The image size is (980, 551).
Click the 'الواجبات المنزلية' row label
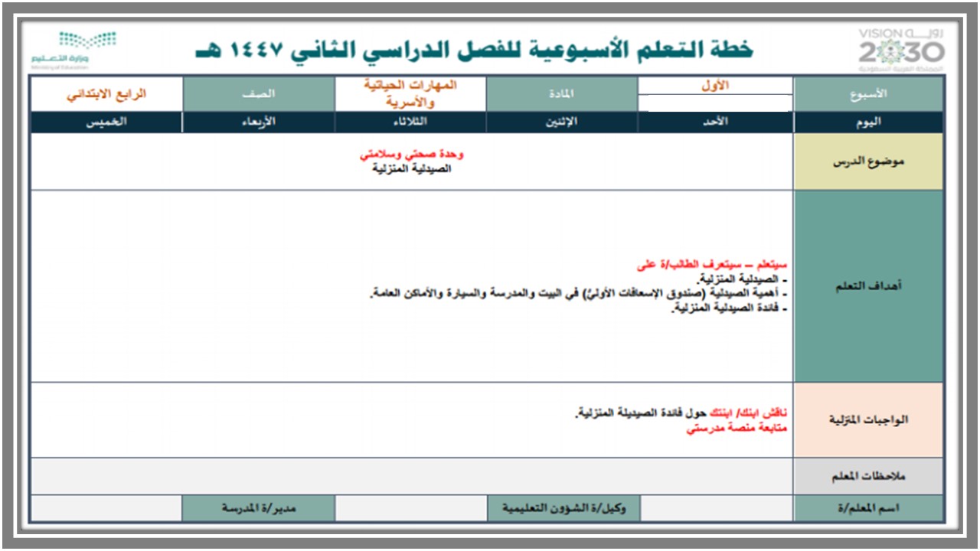coord(868,420)
